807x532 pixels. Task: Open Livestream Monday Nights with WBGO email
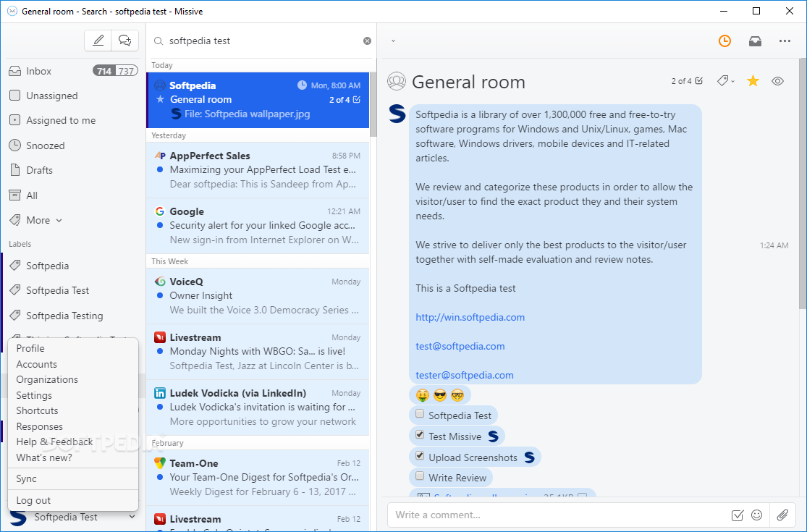[x=258, y=352]
